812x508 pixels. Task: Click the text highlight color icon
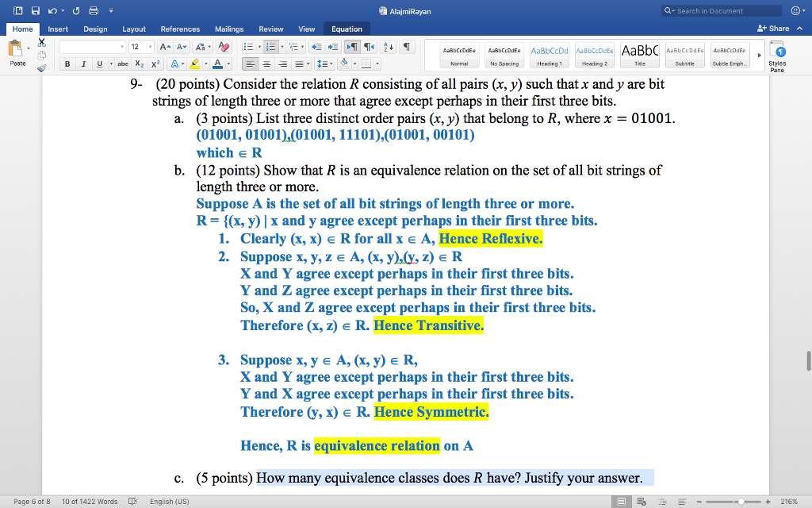(195, 63)
